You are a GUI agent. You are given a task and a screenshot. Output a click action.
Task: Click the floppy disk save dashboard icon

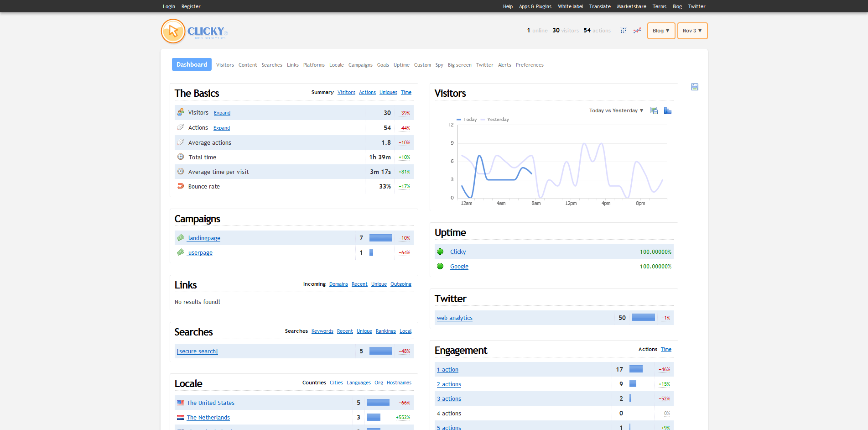coord(694,87)
